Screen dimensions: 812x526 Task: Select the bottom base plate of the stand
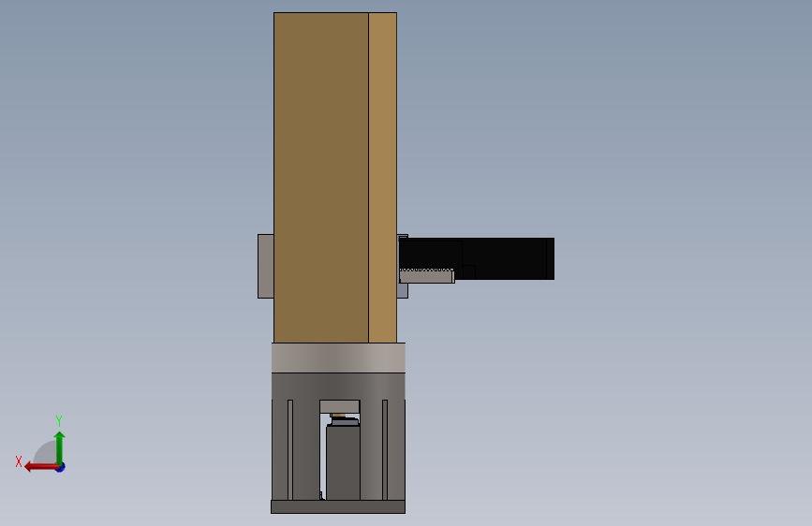[338, 507]
